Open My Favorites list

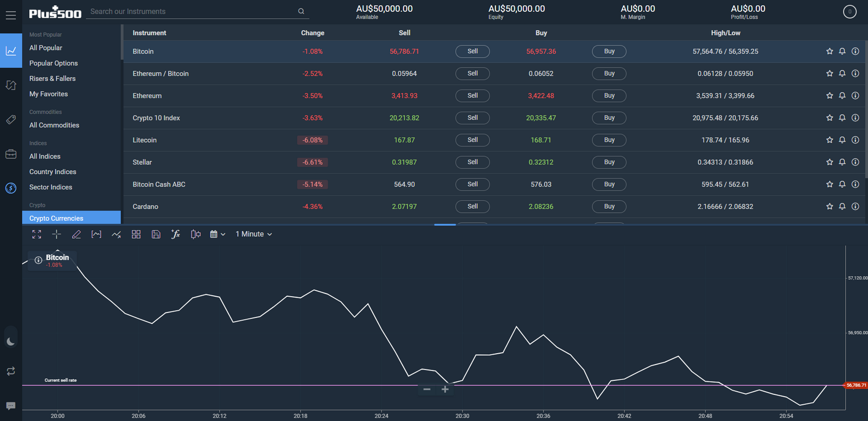click(x=49, y=94)
